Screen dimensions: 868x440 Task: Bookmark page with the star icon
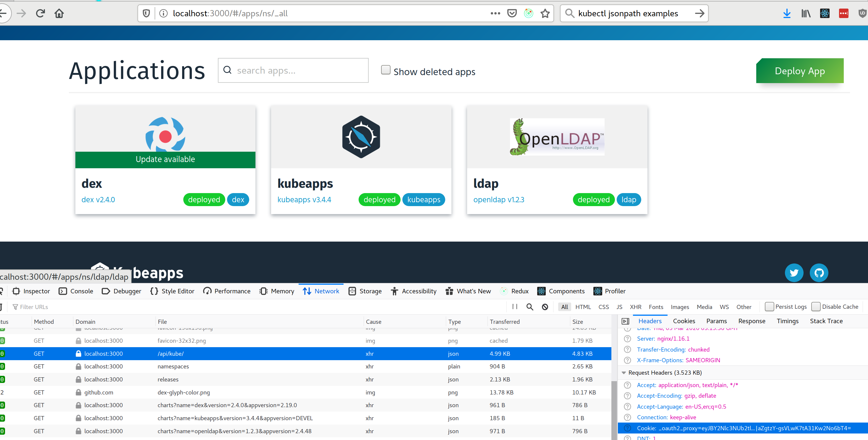(545, 14)
